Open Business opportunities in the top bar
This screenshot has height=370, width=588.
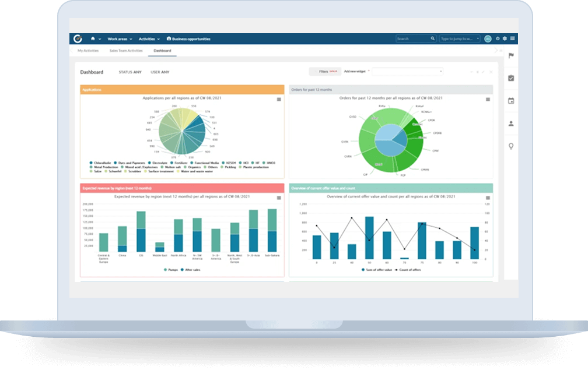pyautogui.click(x=188, y=39)
